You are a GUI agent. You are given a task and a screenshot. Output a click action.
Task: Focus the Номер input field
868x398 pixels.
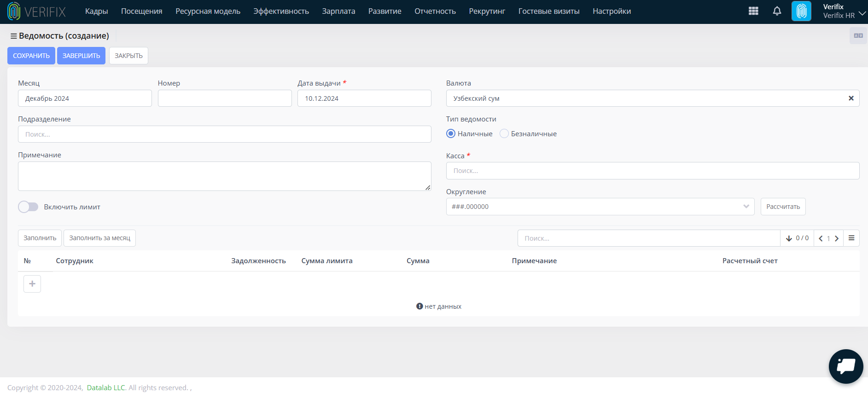225,98
